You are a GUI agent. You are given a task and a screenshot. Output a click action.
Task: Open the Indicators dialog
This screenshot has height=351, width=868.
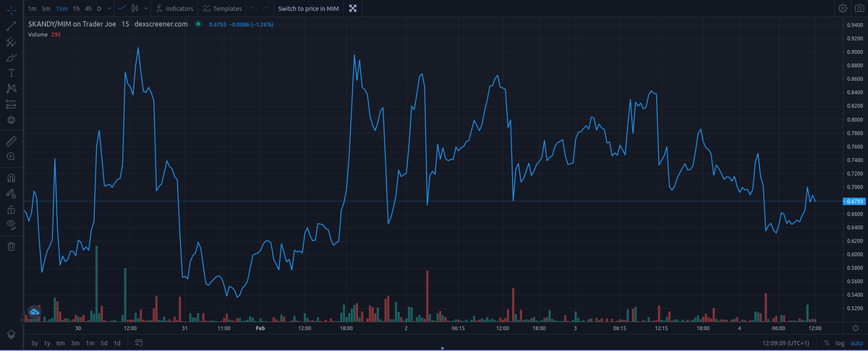coord(174,9)
